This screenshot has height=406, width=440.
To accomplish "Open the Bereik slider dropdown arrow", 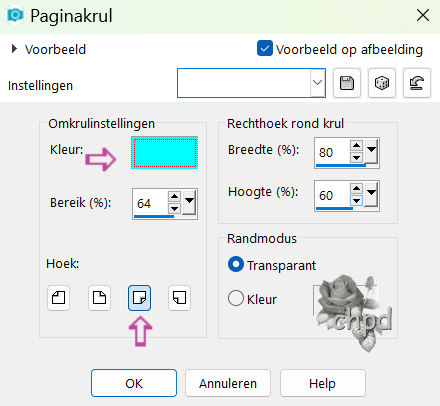I will 189,202.
